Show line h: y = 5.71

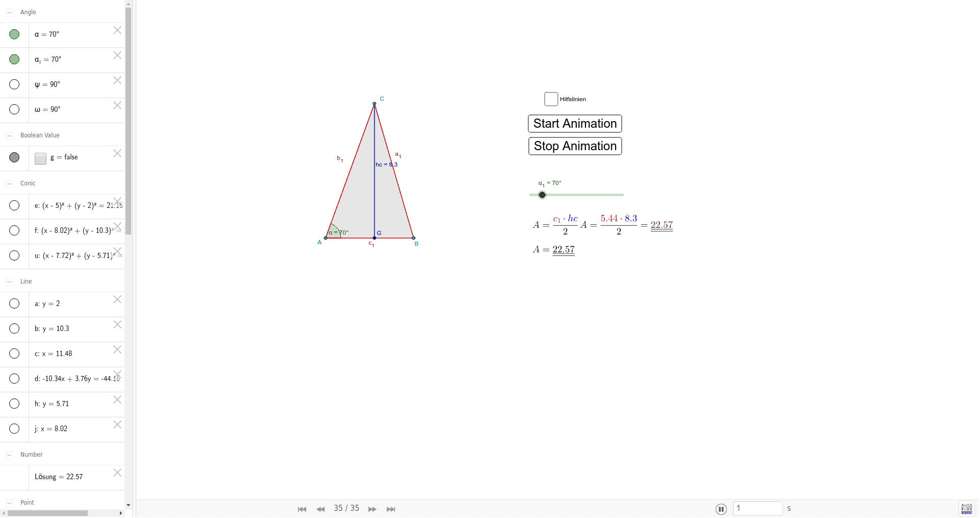pos(14,404)
